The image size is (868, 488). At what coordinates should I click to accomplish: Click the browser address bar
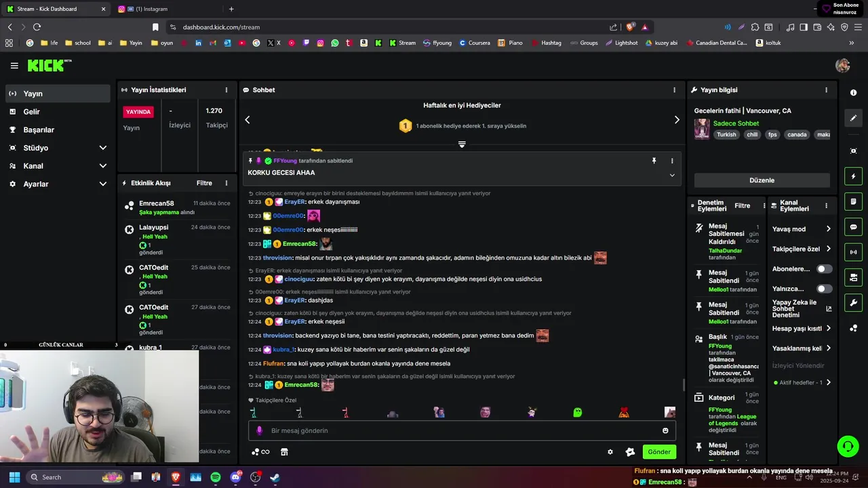point(390,27)
